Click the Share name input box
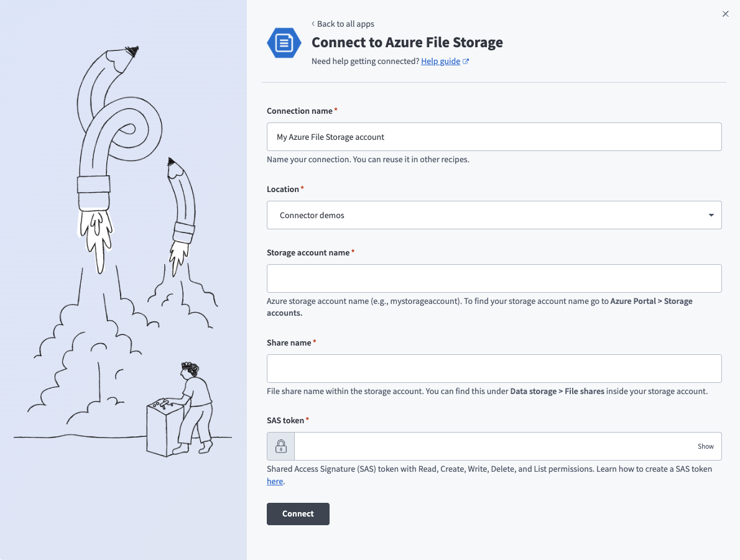Viewport: 740px width, 560px height. point(494,369)
